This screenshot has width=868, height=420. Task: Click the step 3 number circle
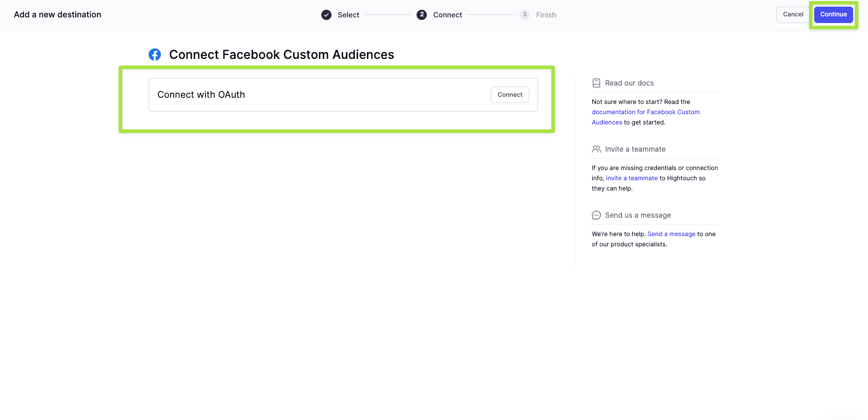point(525,15)
